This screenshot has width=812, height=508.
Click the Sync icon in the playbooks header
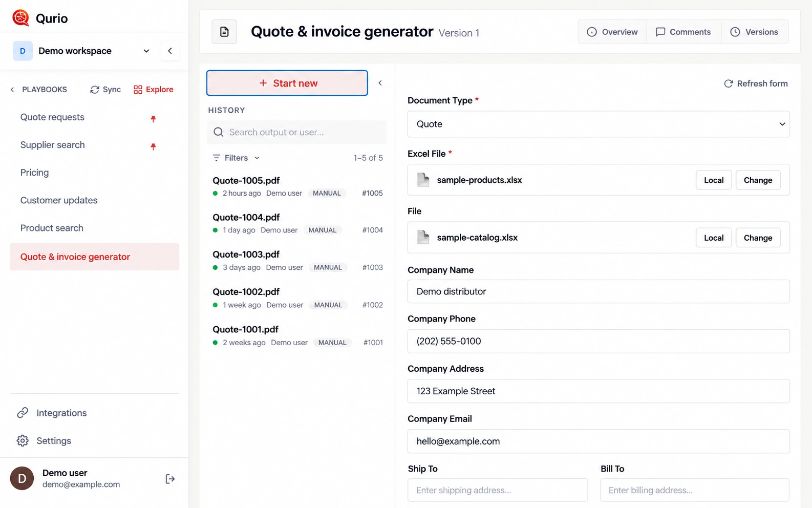95,90
